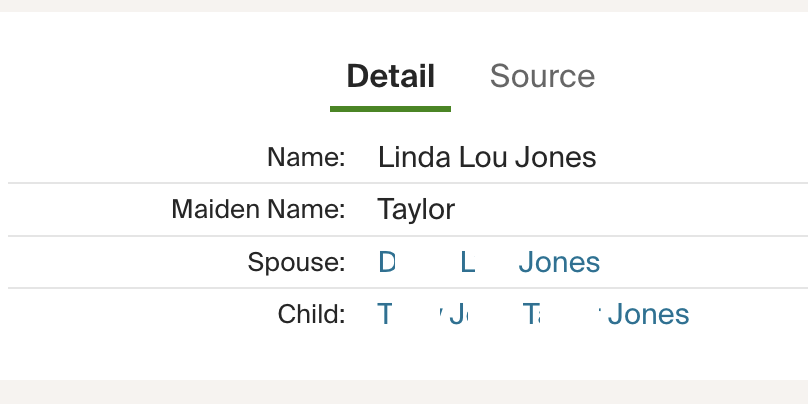Click the first initial T in child link
Viewport: 808px width, 404px height.
coord(385,315)
